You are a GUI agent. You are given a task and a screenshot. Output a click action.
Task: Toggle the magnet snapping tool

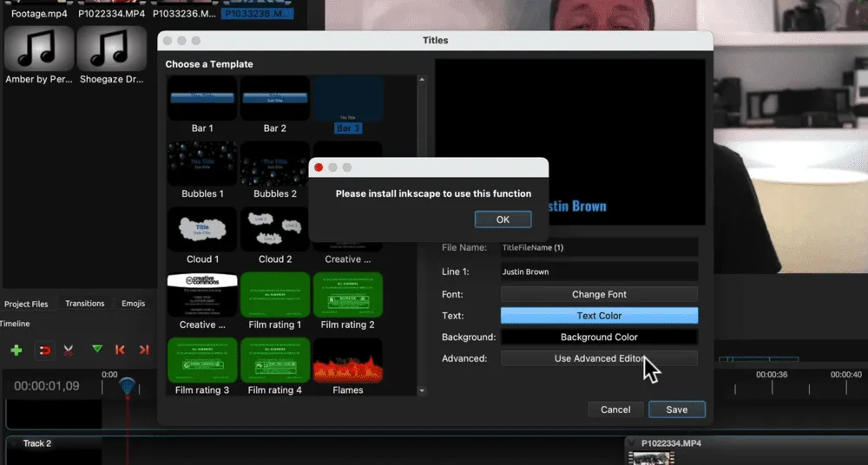pos(44,350)
